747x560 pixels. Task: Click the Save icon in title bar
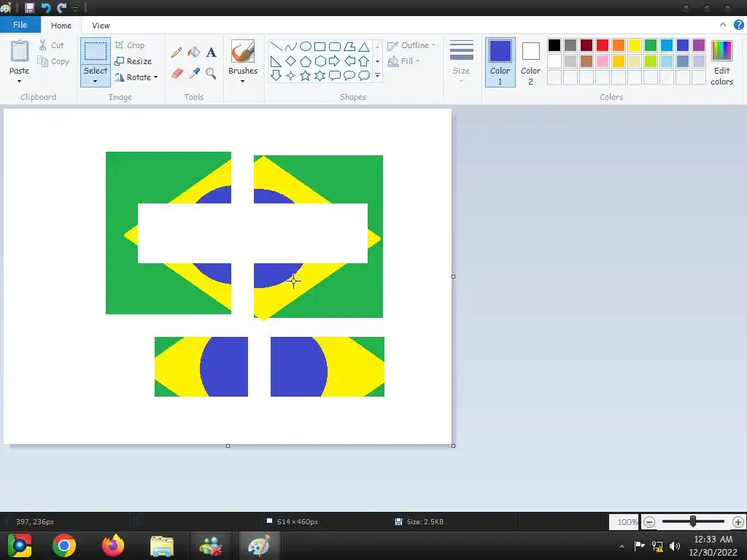click(29, 7)
